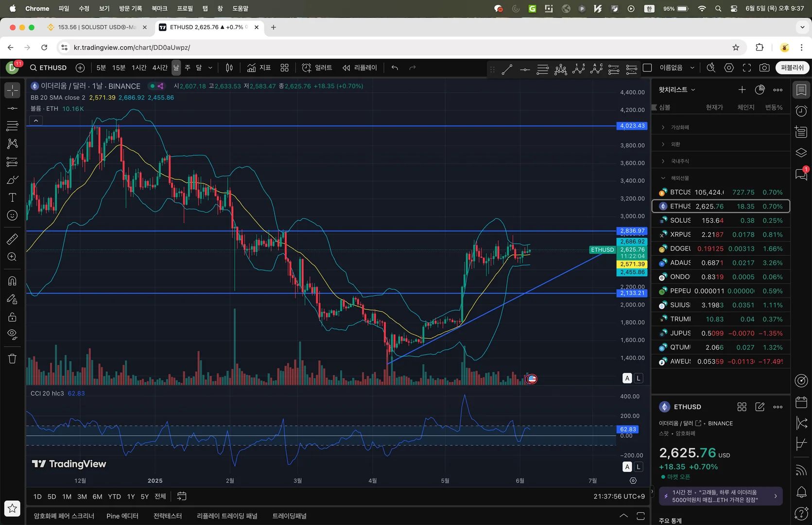This screenshot has height=525, width=812.
Task: Open the 북마크 menu in Chrome menu bar
Action: (x=159, y=8)
